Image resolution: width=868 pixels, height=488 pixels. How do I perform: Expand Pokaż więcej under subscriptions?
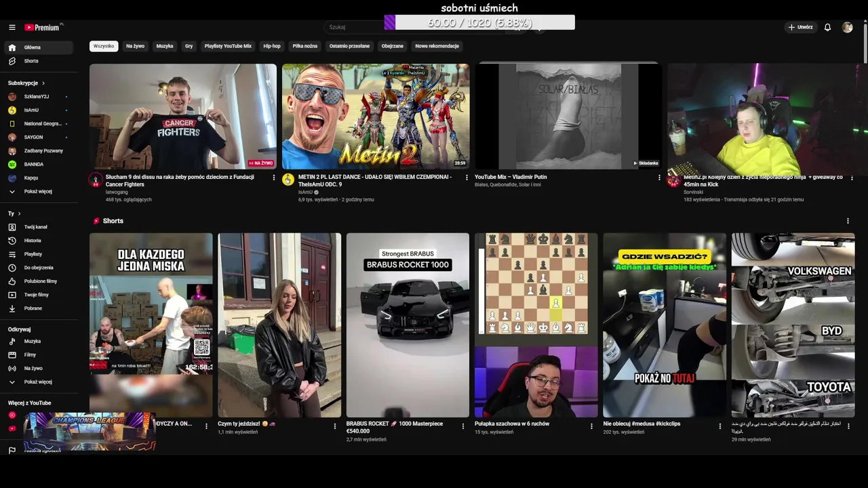38,191
